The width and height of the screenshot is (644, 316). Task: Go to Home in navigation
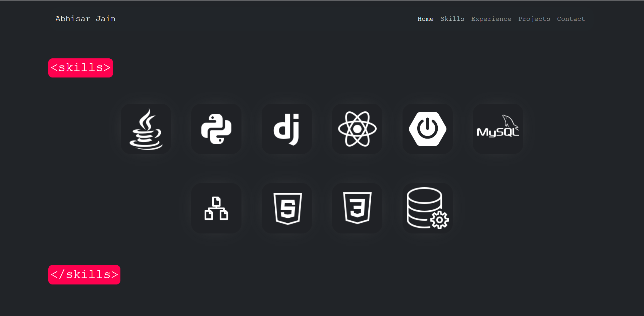[425, 19]
